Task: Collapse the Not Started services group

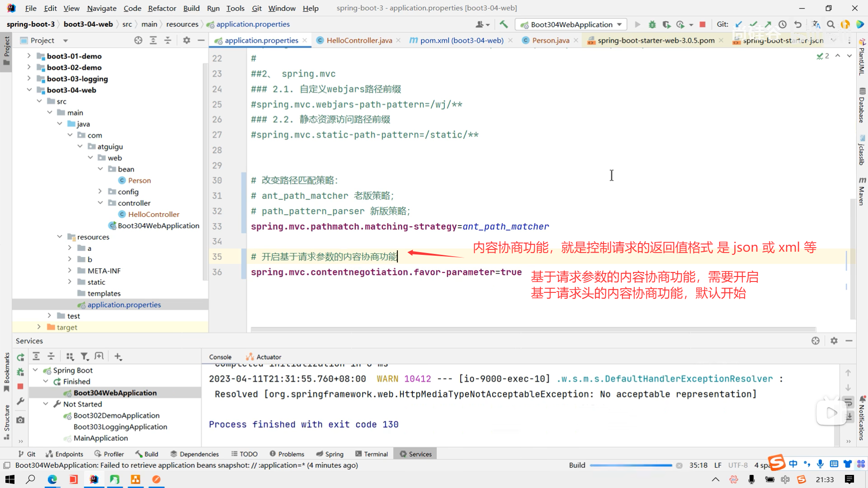Action: click(46, 404)
